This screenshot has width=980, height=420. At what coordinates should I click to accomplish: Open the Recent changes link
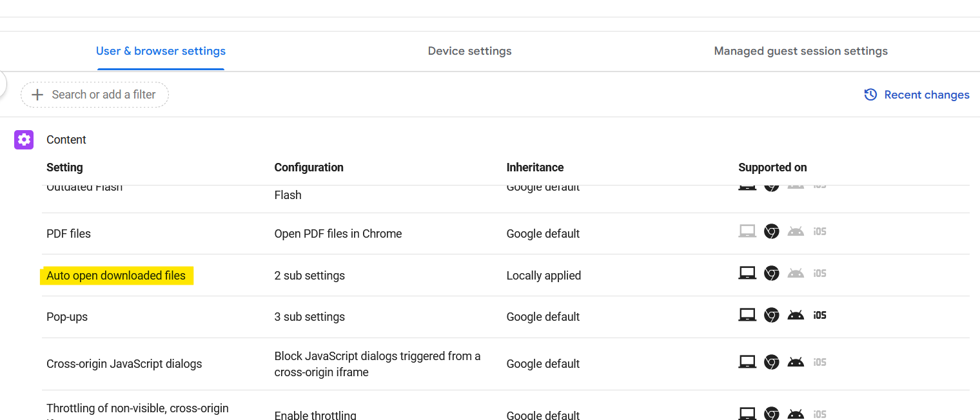(927, 94)
